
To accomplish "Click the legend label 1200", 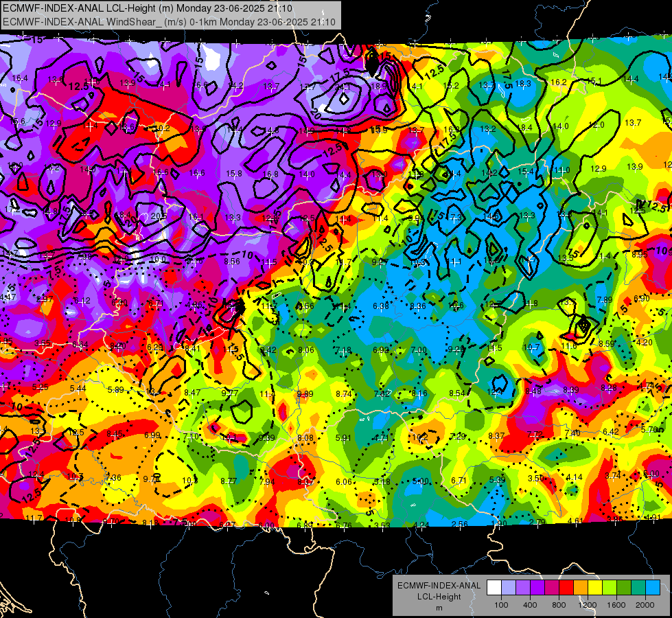I will click(588, 605).
